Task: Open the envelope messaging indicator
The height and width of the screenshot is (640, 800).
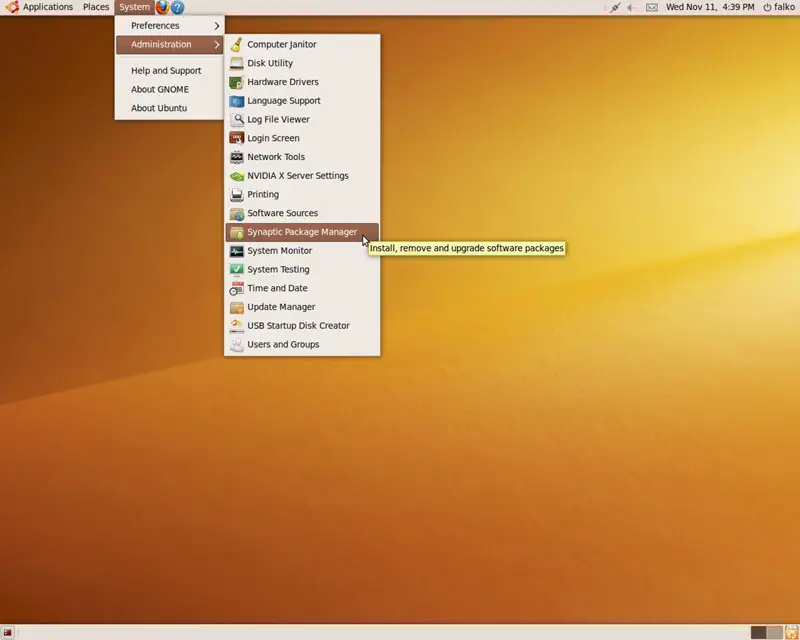Action: click(652, 7)
